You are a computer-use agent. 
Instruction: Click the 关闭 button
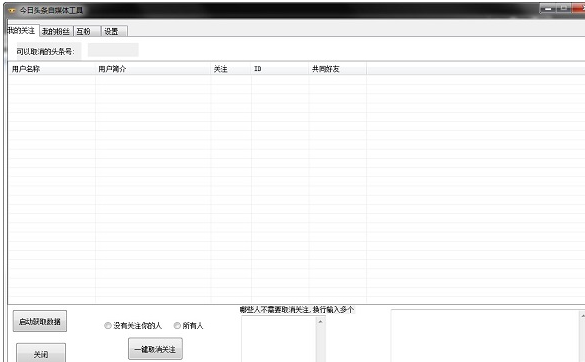click(41, 353)
